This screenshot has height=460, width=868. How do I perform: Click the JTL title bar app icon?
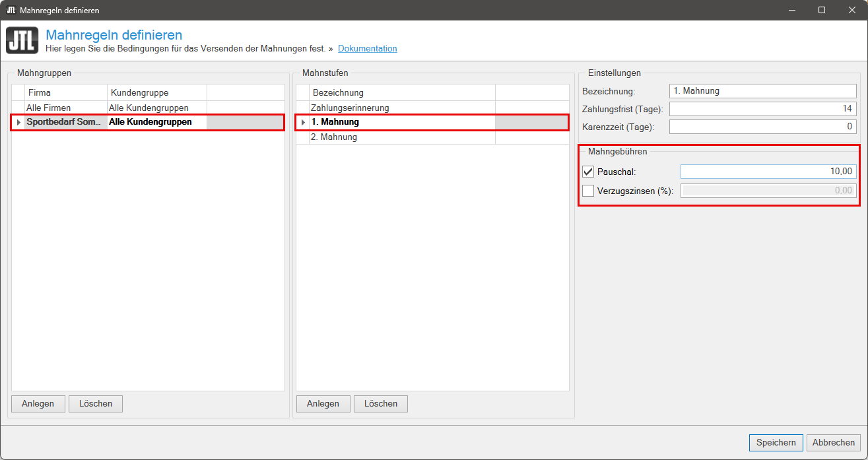click(x=11, y=11)
